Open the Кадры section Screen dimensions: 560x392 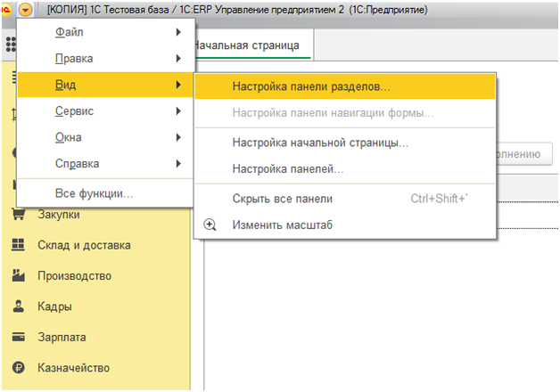54,306
